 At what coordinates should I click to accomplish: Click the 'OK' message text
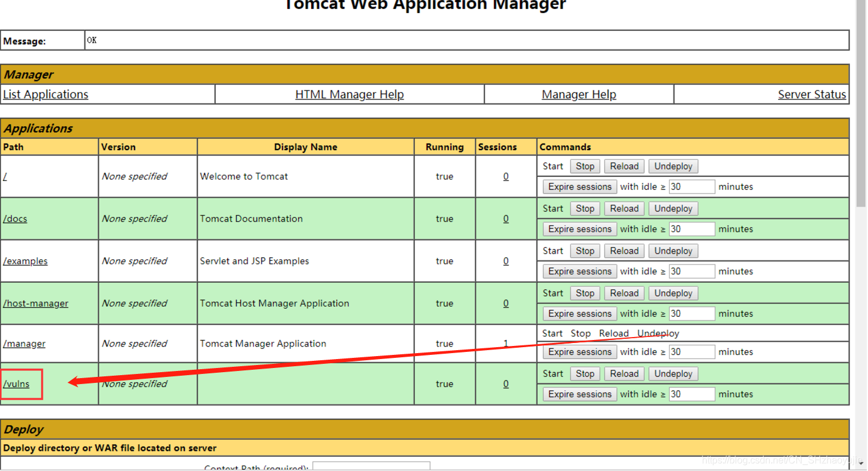92,40
